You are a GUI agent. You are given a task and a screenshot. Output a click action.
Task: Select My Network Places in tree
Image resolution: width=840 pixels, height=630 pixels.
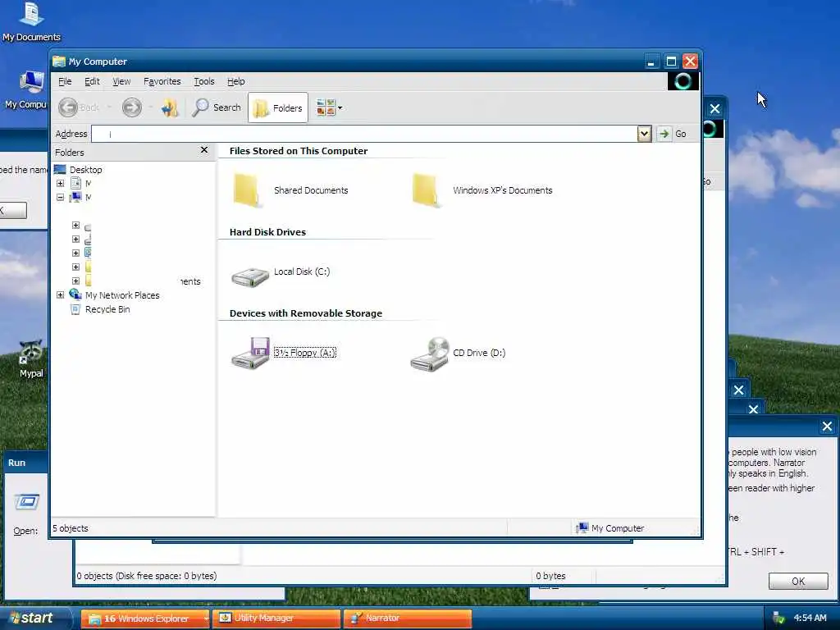point(122,295)
